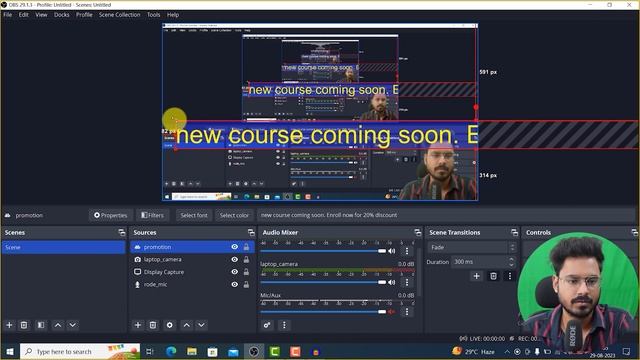Open Windows Start menu

[x=10, y=351]
